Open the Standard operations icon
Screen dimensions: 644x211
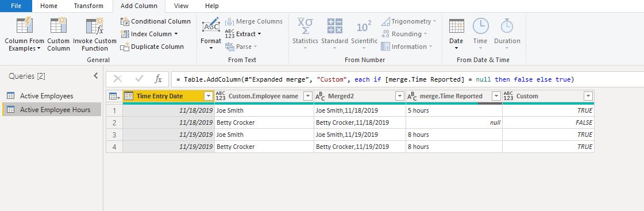[x=335, y=25]
